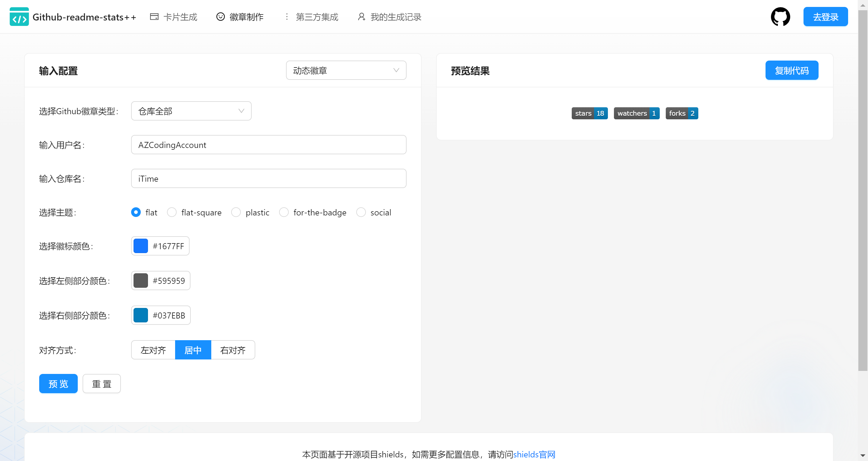
Task: Click the smiley icon beside 徽章制作
Action: pyautogui.click(x=220, y=17)
